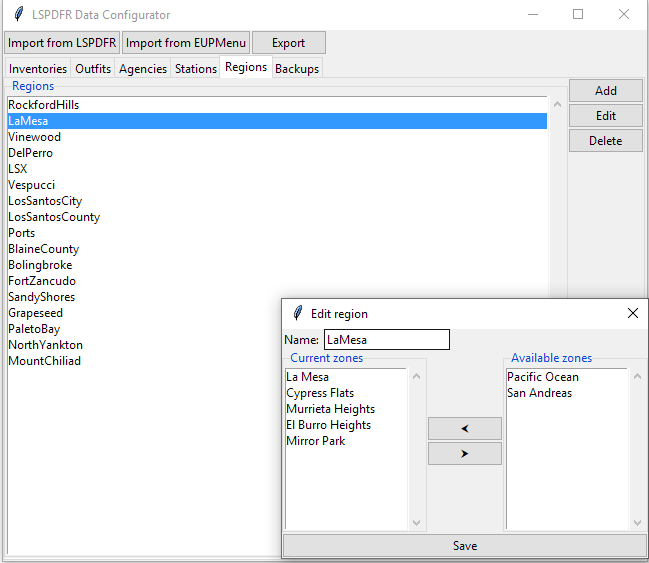The image size is (649, 563).
Task: Click Import from LSPDFR button
Action: (x=62, y=43)
